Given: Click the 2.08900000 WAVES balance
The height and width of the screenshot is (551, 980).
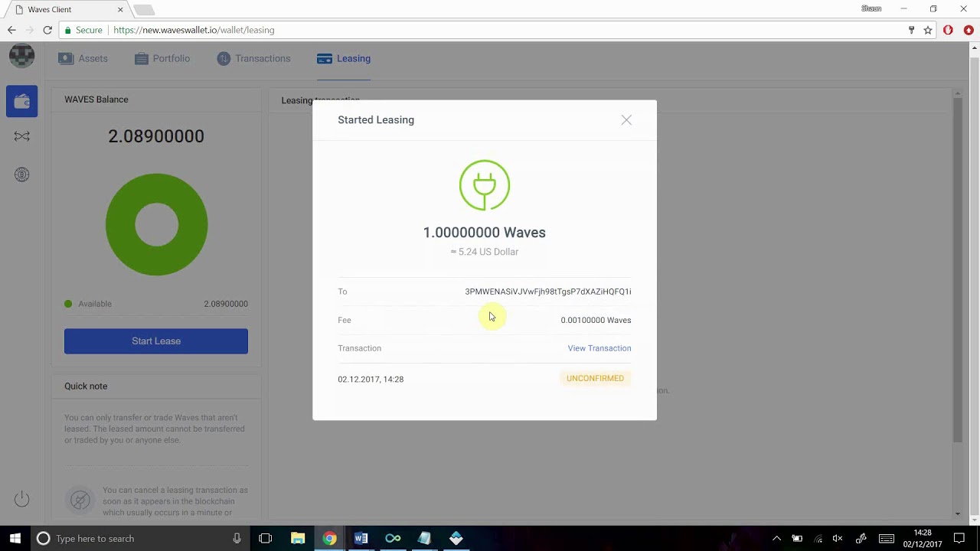Looking at the screenshot, I should coord(156,136).
